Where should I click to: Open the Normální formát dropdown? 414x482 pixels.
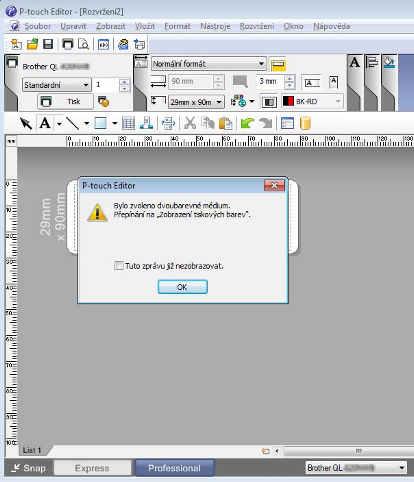pyautogui.click(x=209, y=64)
